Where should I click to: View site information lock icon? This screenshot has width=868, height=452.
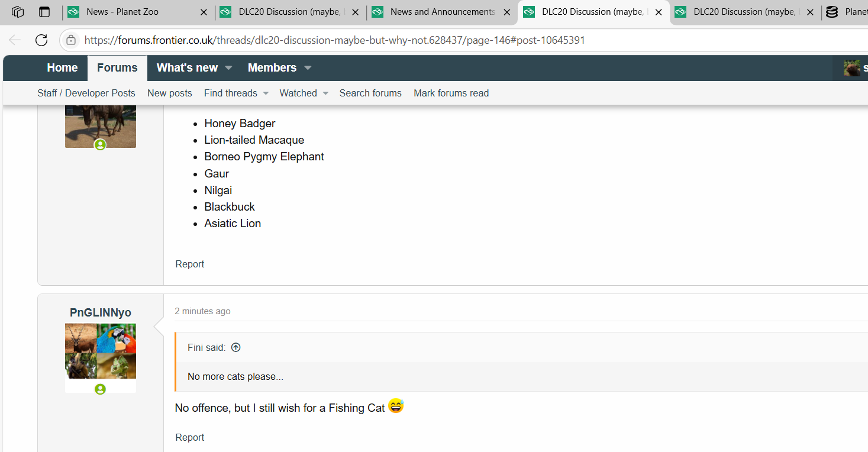[71, 40]
